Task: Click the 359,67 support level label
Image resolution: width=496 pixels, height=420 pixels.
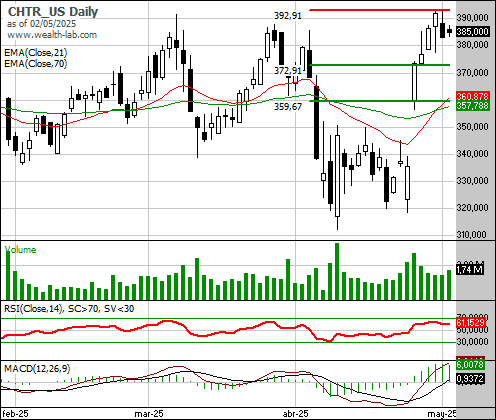Action: [x=288, y=107]
